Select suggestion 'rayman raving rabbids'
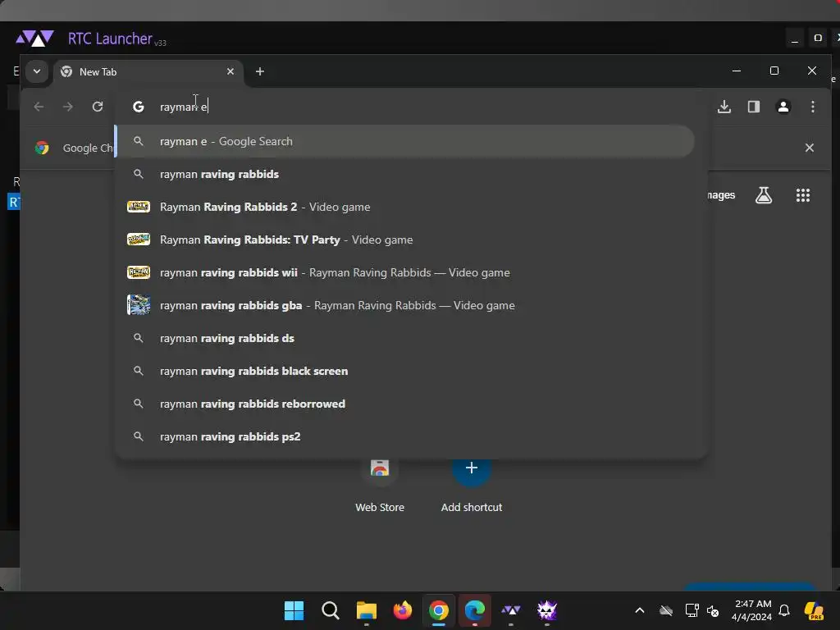This screenshot has height=630, width=840. pos(405,174)
